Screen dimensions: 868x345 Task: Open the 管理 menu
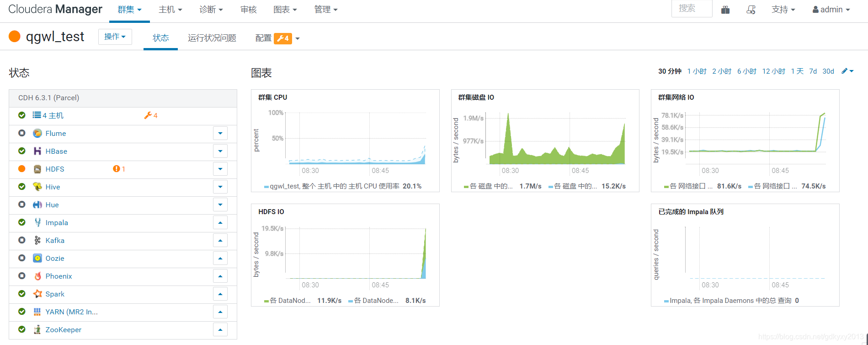pos(326,10)
